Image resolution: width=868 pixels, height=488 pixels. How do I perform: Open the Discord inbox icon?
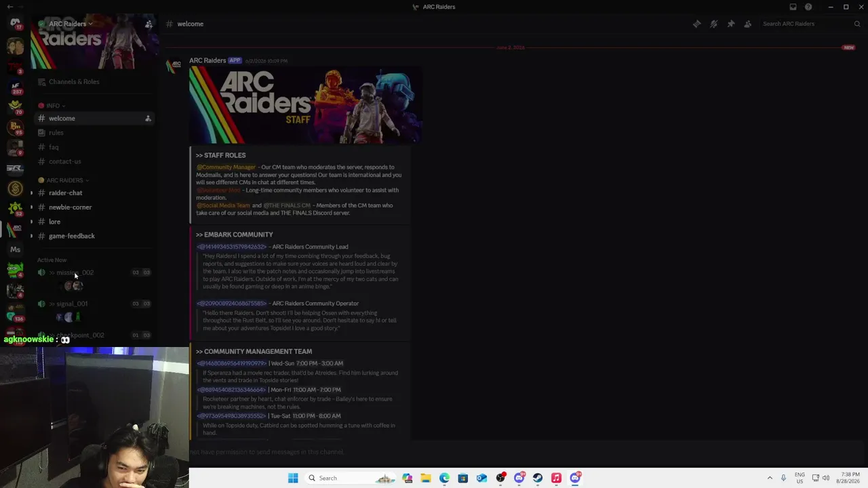tap(793, 7)
